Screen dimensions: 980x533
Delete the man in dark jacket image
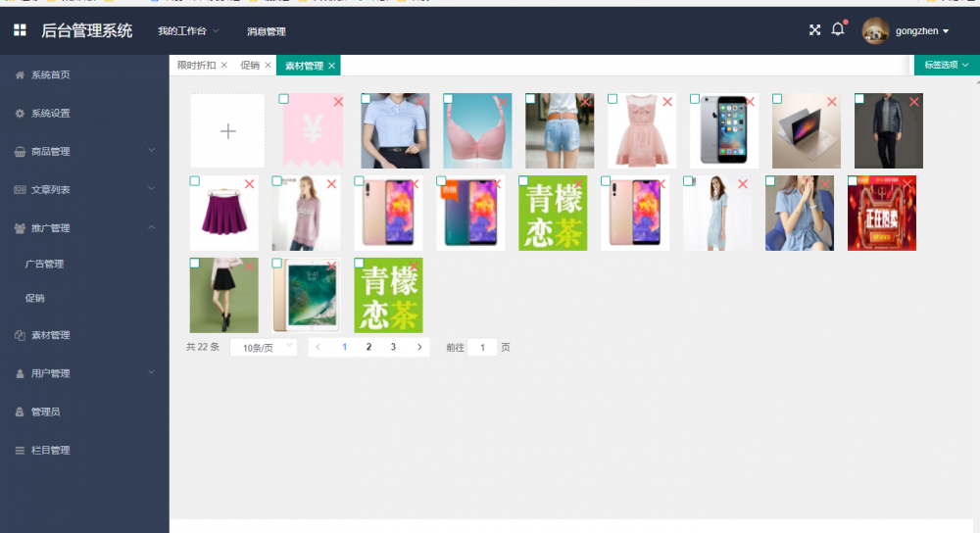click(914, 102)
